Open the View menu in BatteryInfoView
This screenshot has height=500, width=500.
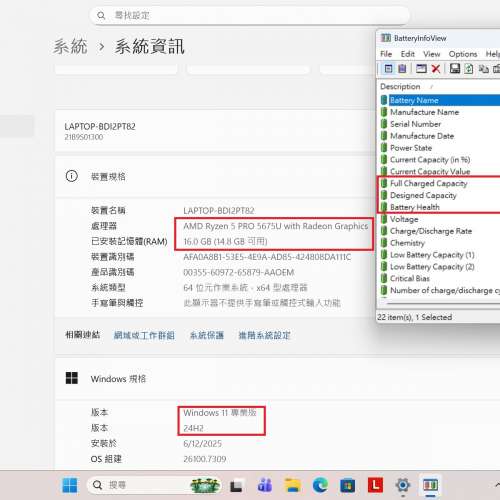click(432, 54)
